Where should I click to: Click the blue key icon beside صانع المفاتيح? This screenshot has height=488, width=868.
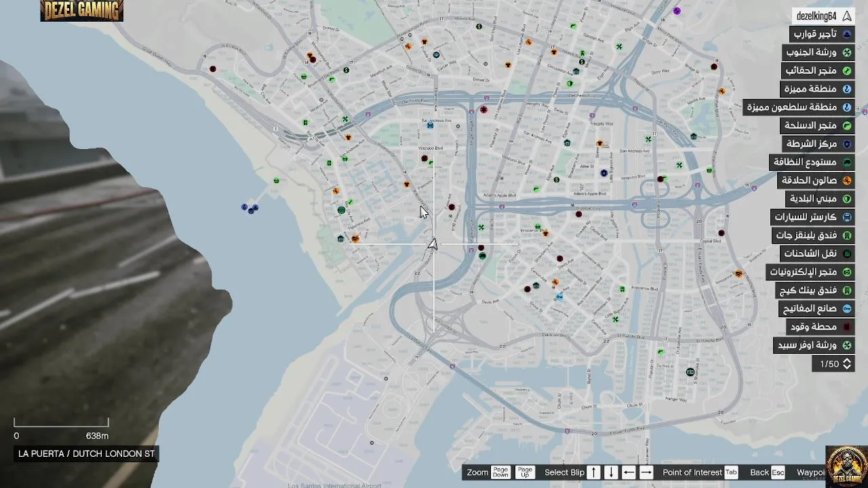click(846, 308)
